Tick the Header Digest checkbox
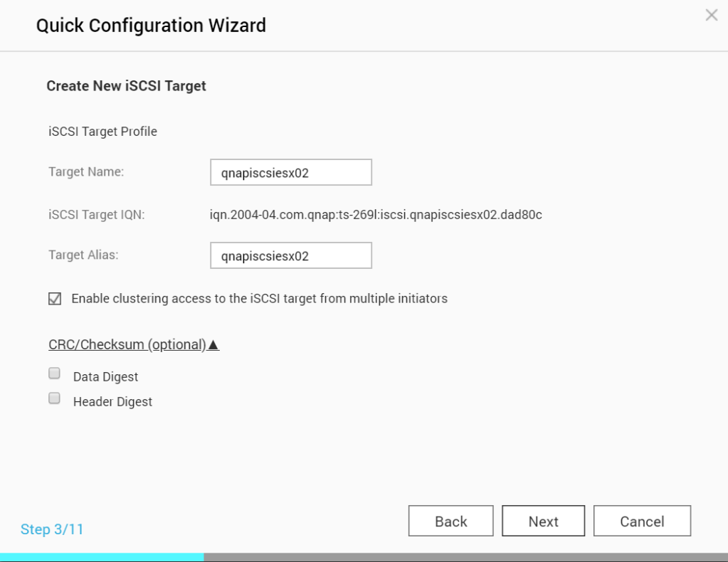Viewport: 728px width, 562px height. coord(55,398)
